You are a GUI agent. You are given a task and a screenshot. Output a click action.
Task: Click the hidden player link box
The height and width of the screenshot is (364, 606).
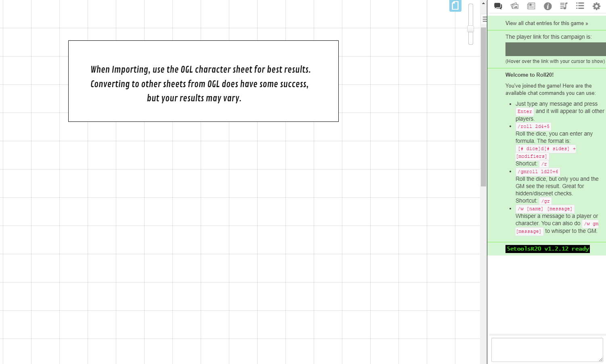point(555,49)
